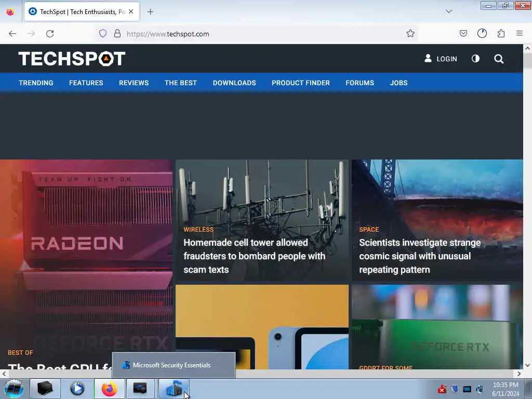
Task: Click the monitor network tray icon
Action: click(467, 389)
